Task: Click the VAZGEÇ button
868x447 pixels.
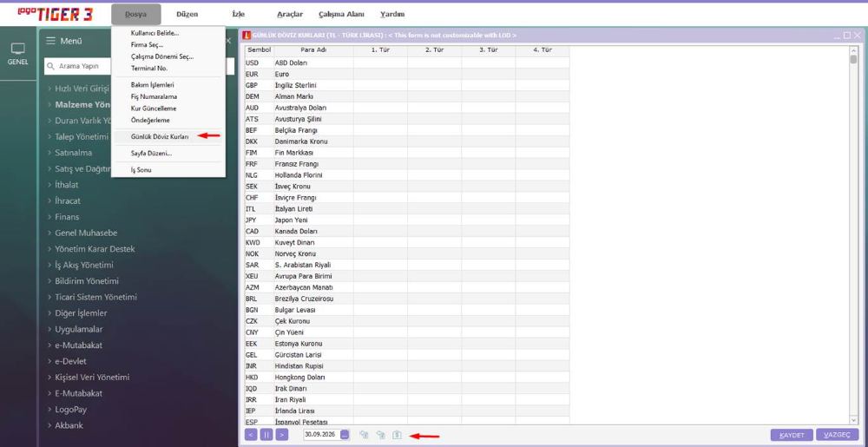Action: (x=837, y=436)
